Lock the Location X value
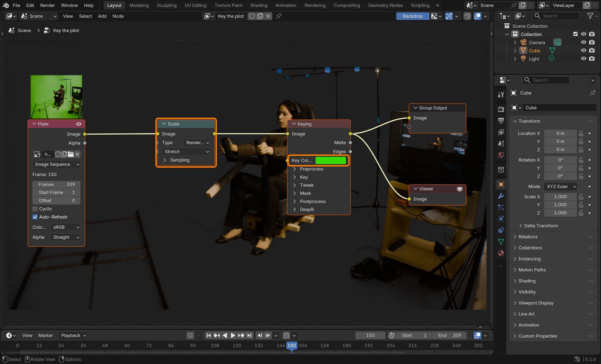The image size is (601, 364). pos(581,133)
